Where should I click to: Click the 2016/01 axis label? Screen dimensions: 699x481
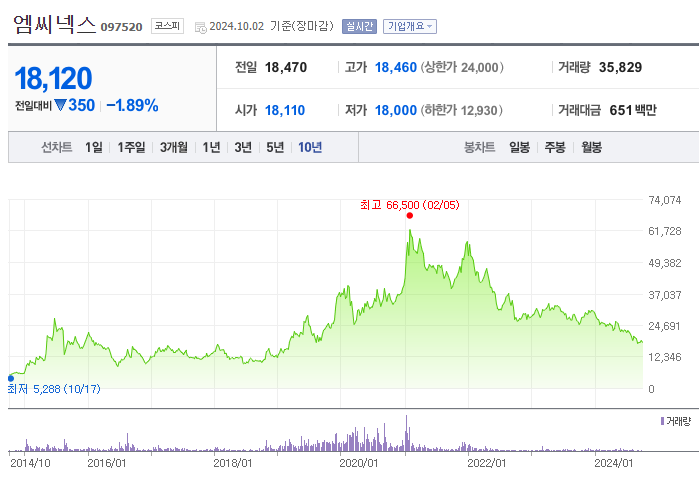[x=107, y=463]
